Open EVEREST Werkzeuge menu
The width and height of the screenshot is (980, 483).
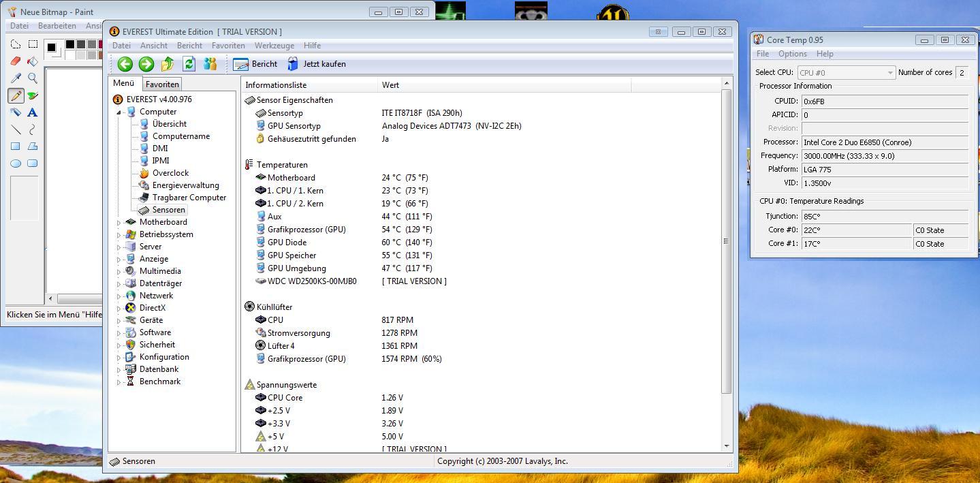274,46
